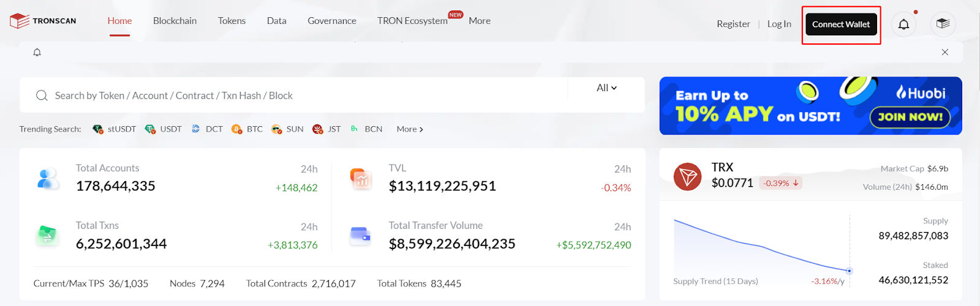The image size is (980, 306).
Task: Select the BCN trending token
Action: [x=366, y=129]
